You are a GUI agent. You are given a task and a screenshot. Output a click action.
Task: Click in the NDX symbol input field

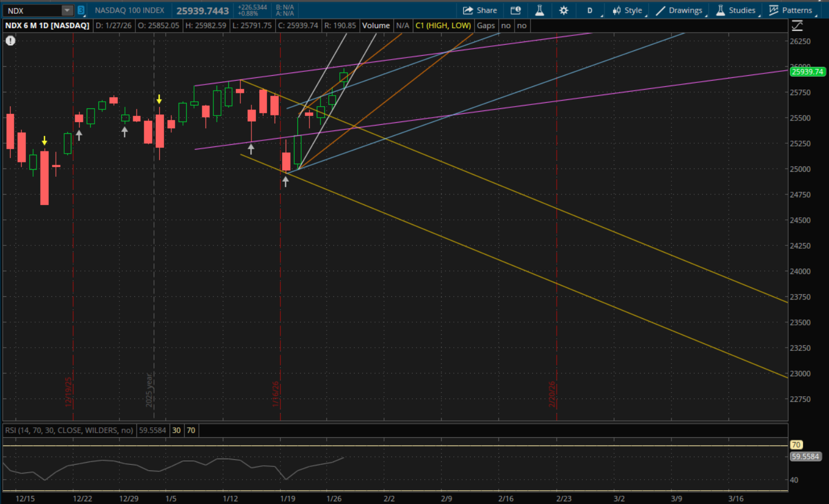click(32, 11)
